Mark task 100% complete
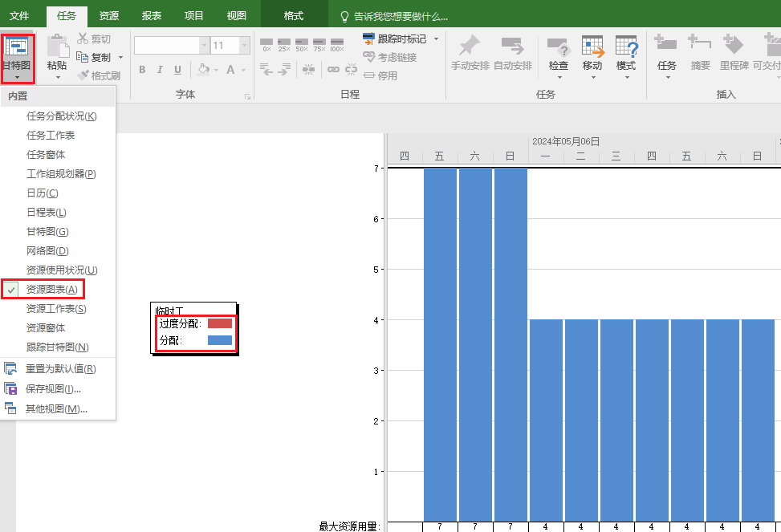781x532 pixels. [337, 45]
